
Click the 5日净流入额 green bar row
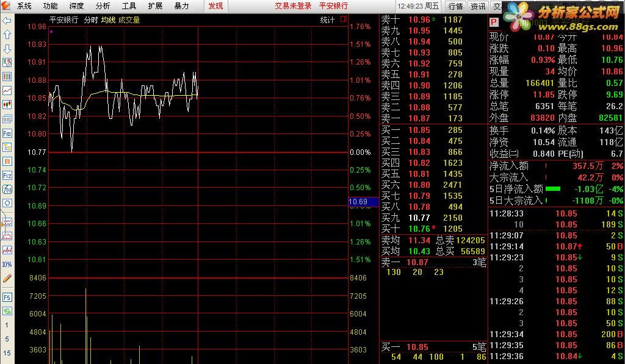tap(556, 189)
